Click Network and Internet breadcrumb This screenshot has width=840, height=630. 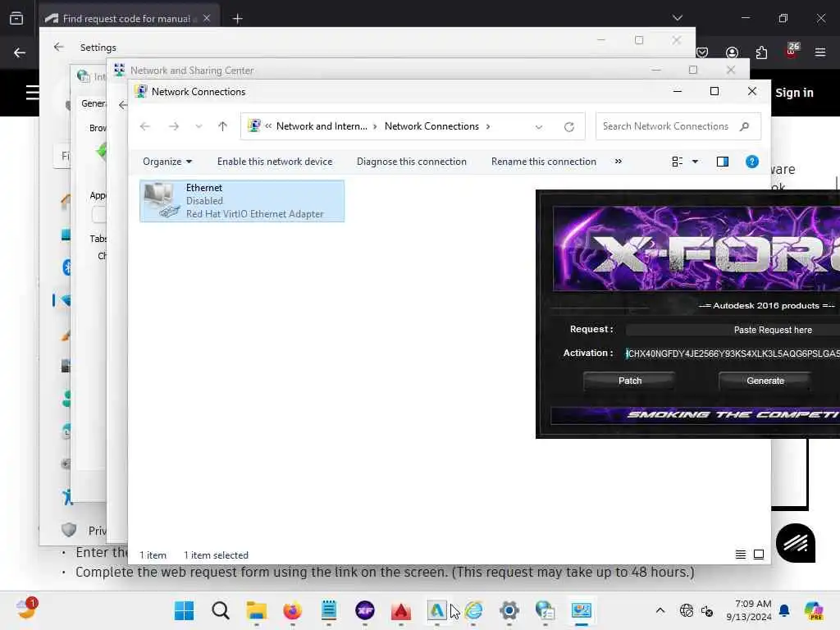pyautogui.click(x=322, y=126)
